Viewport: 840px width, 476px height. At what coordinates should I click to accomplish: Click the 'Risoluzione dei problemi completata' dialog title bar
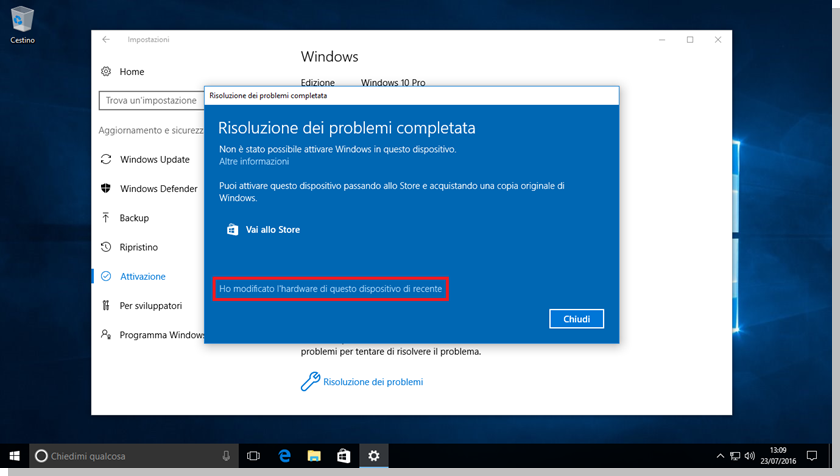411,95
